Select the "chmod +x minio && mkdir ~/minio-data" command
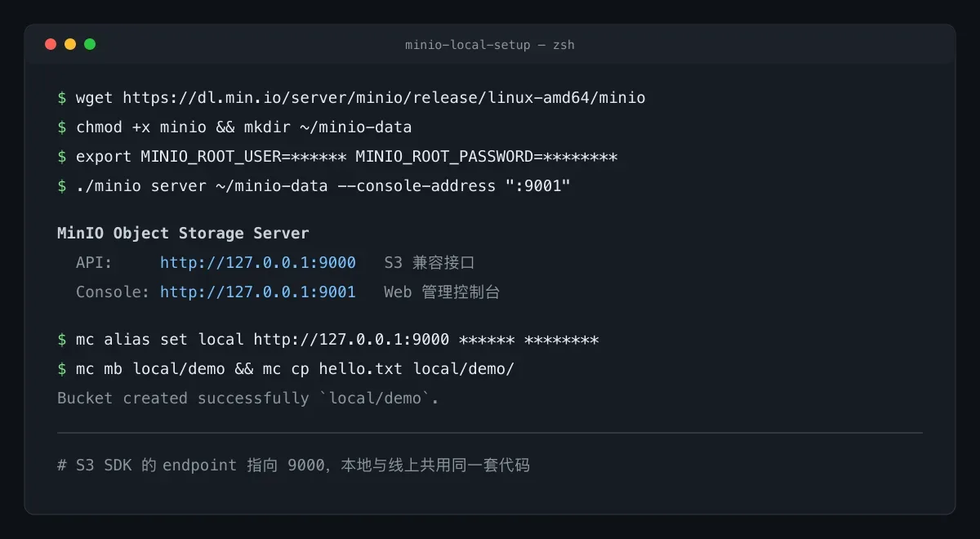This screenshot has height=539, width=980. (x=244, y=127)
